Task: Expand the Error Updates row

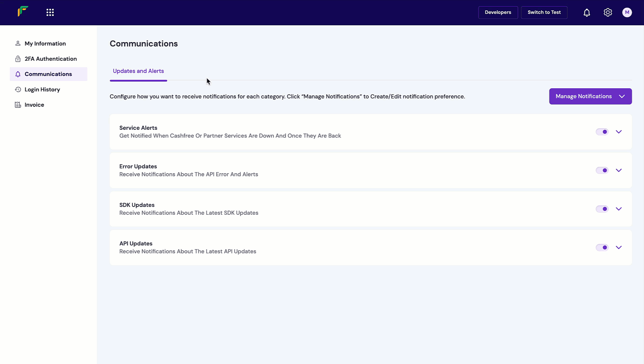Action: (619, 170)
